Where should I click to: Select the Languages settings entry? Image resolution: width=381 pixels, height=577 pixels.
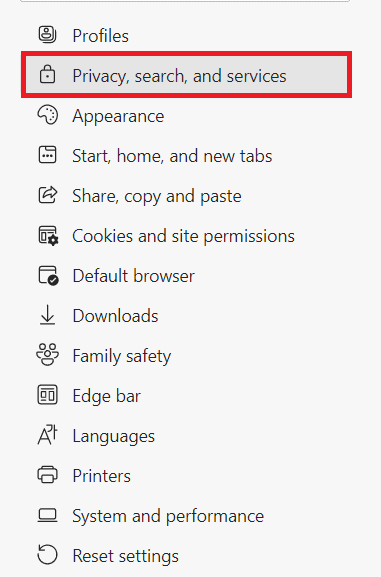[x=186, y=436]
